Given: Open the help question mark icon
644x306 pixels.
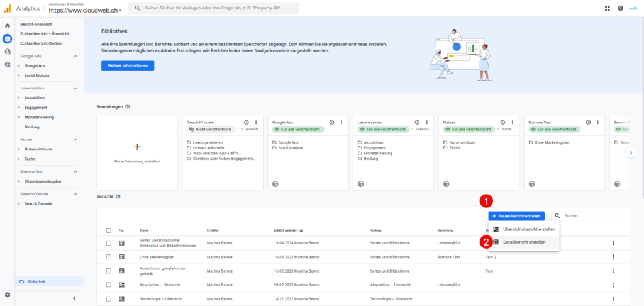Looking at the screenshot, I should click(x=620, y=8).
